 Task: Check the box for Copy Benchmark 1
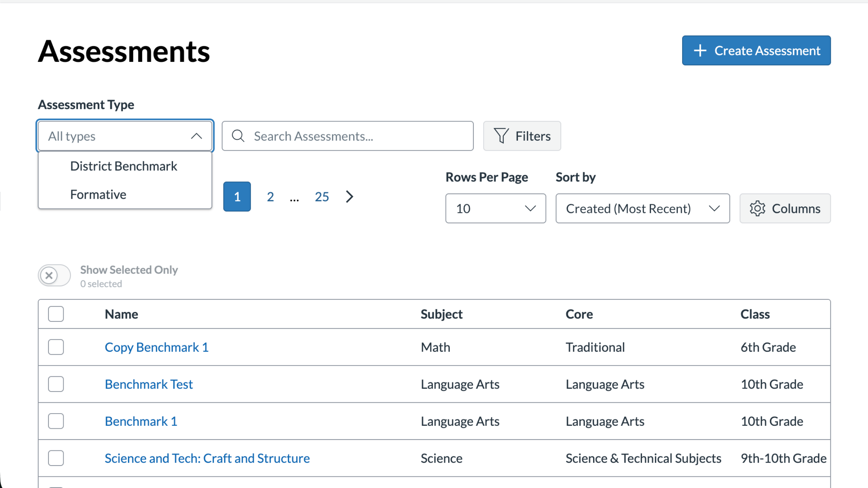[x=56, y=347]
